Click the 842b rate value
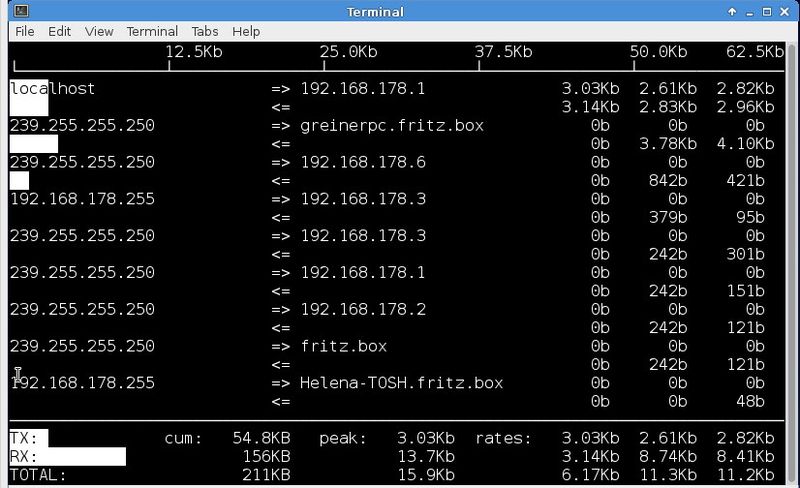 [x=668, y=181]
